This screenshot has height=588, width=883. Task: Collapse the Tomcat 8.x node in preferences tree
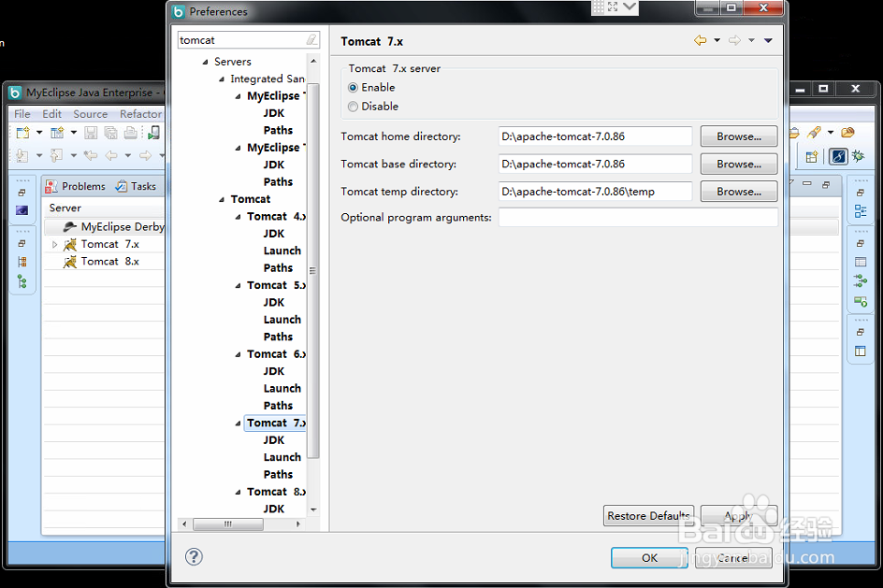tap(238, 493)
